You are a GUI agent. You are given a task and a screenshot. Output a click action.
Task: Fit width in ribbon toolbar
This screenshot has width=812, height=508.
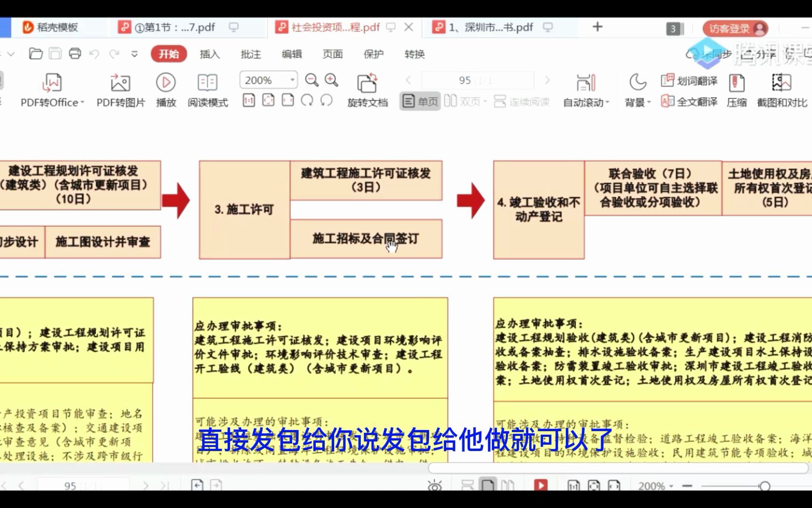pos(288,100)
